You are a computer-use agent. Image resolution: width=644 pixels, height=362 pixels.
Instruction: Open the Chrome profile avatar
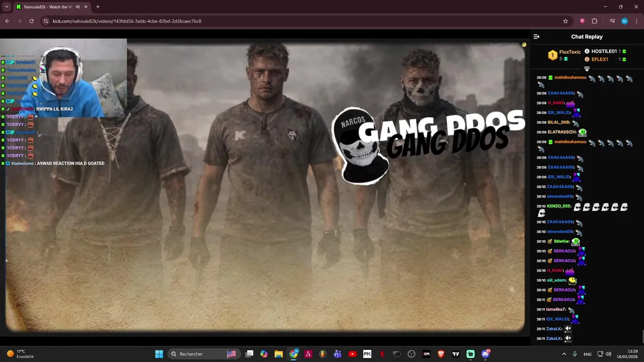[624, 21]
